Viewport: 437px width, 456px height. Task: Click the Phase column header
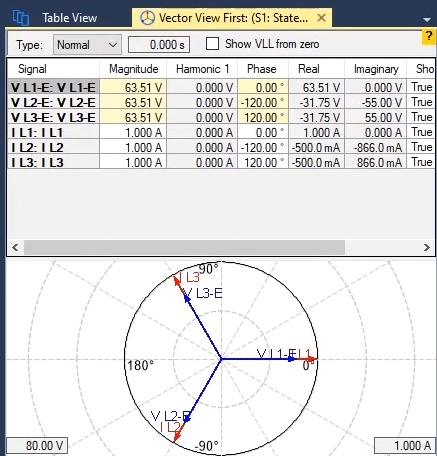262,69
